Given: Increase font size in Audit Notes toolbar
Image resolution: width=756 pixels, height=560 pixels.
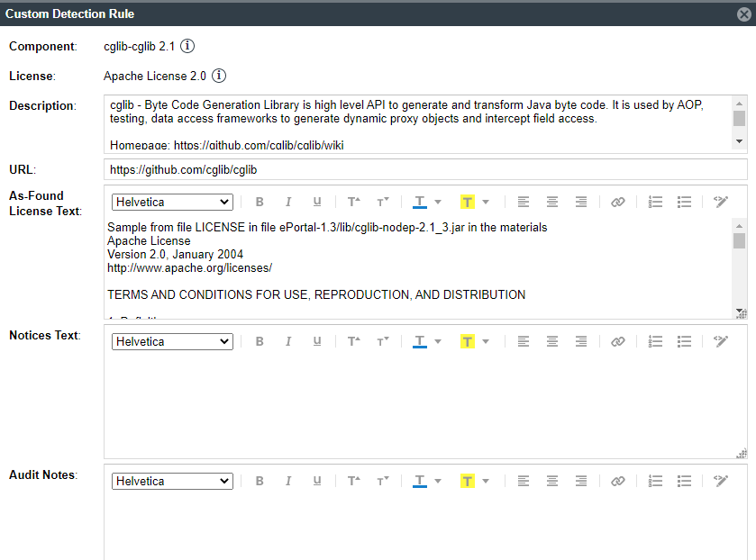Looking at the screenshot, I should point(354,482).
